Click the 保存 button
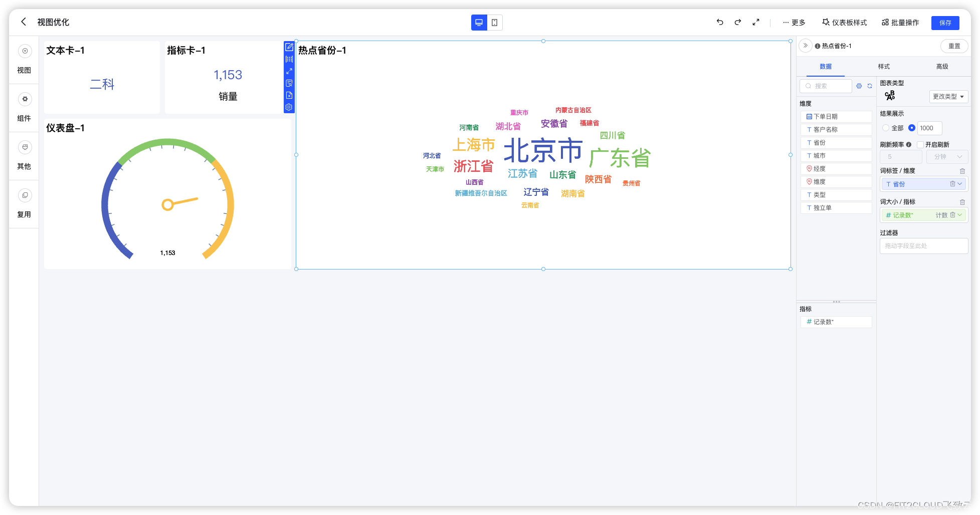The image size is (980, 515). (x=945, y=23)
